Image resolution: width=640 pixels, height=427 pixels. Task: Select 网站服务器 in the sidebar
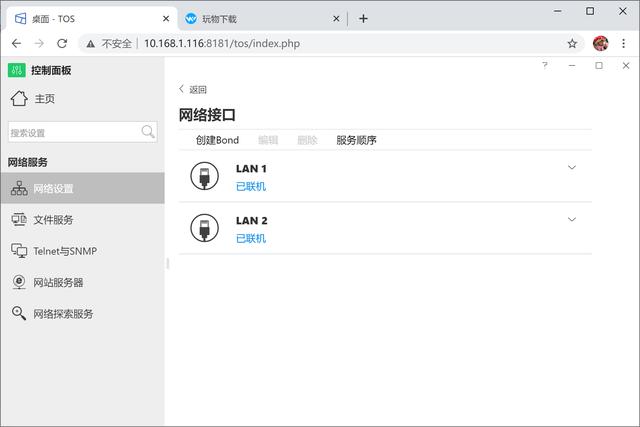point(58,283)
